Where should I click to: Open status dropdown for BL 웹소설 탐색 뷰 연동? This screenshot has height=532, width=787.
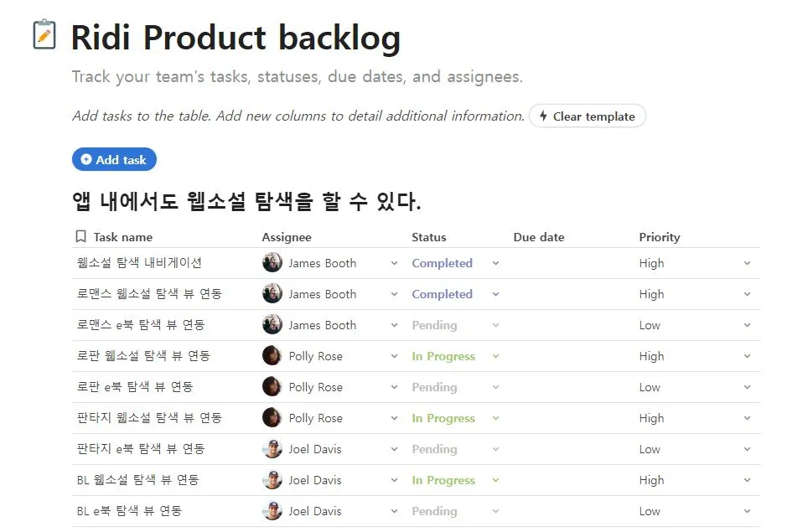coord(496,480)
